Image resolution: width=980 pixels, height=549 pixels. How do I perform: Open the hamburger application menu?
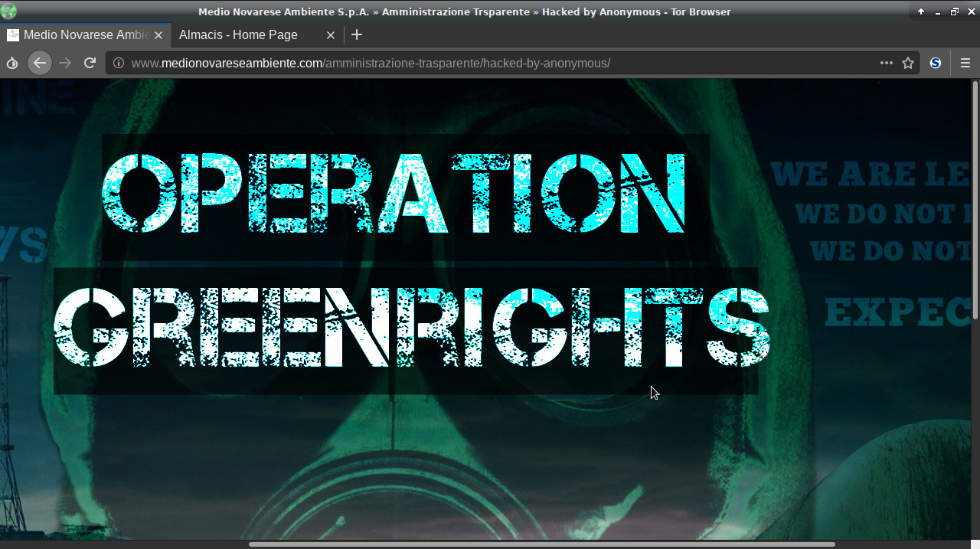(965, 63)
